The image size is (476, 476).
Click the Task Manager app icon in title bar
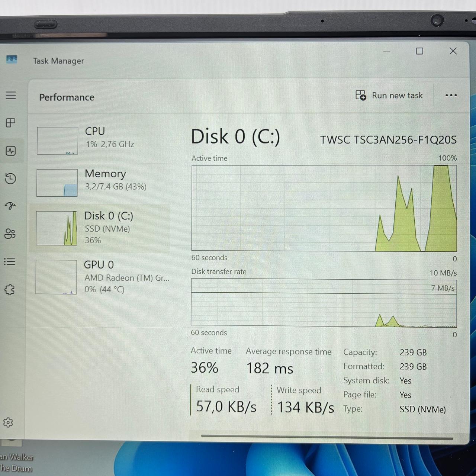click(x=12, y=59)
